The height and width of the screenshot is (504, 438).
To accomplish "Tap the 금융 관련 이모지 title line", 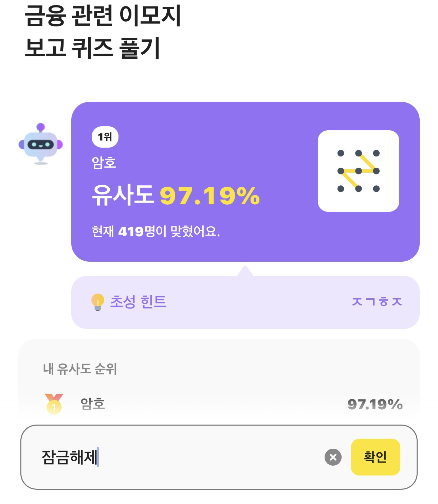I will point(103,16).
